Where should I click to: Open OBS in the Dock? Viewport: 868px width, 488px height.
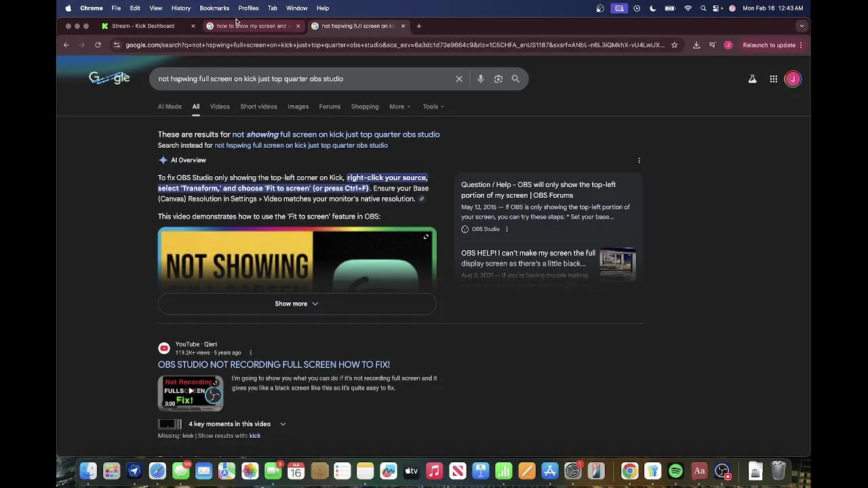[x=722, y=470]
